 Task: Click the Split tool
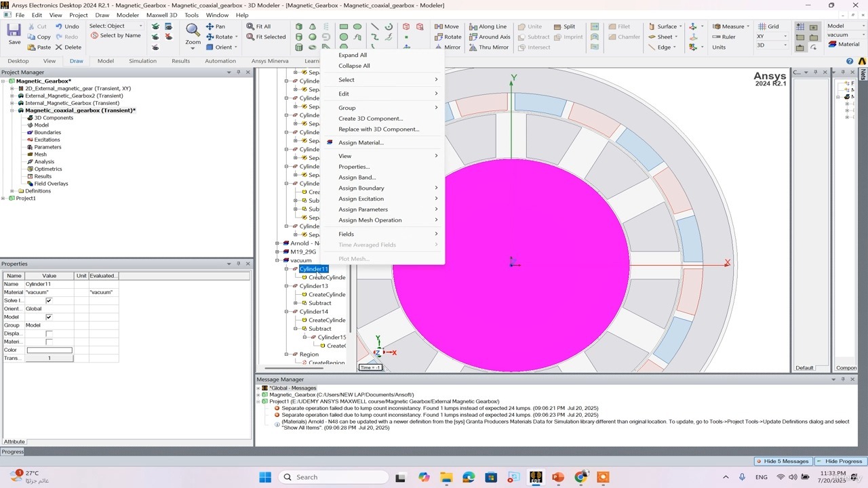564,26
